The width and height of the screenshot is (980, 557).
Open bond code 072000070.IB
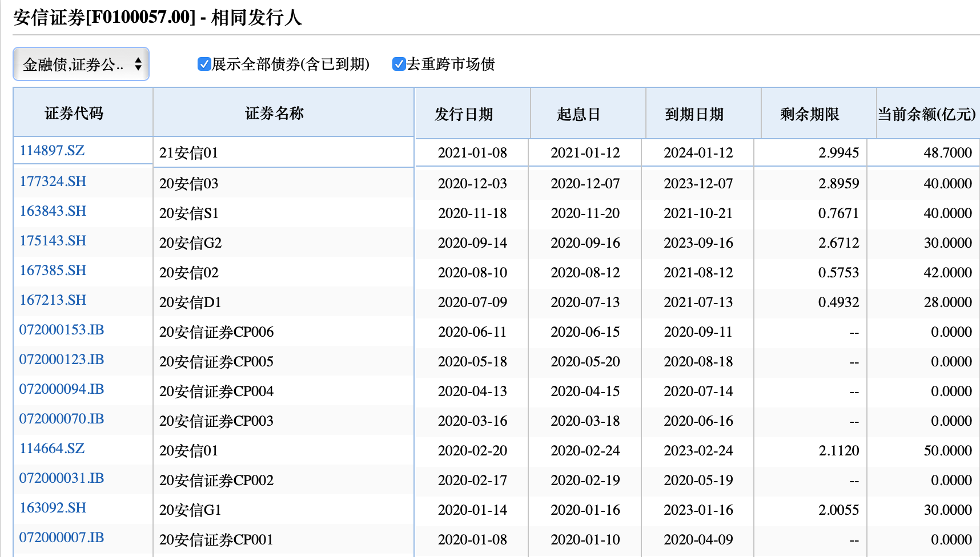pyautogui.click(x=62, y=419)
